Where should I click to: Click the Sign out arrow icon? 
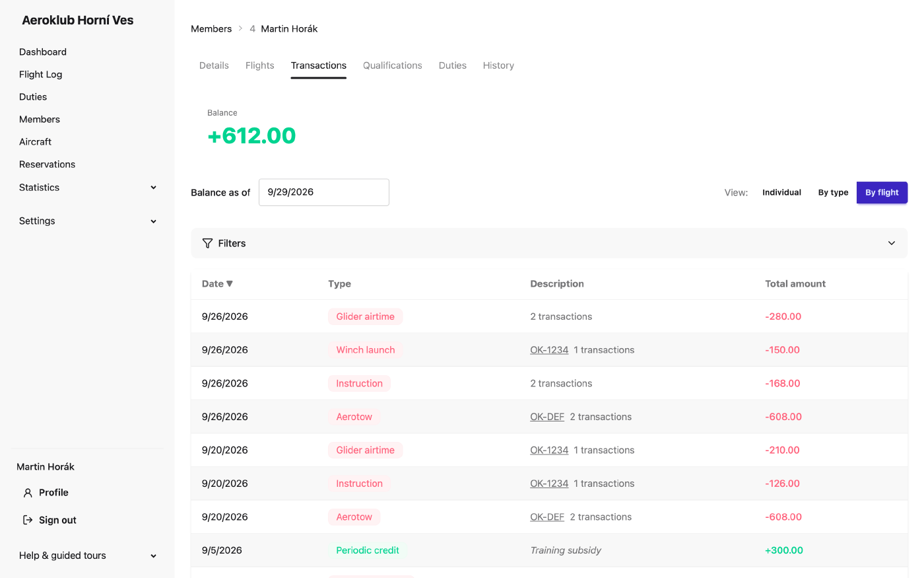point(28,520)
